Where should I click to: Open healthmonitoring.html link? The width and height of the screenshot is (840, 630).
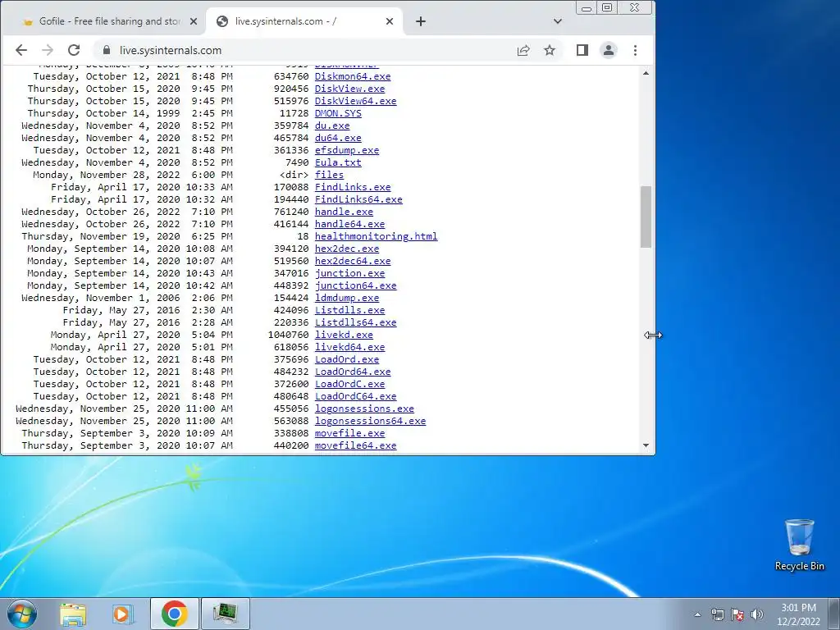tap(376, 236)
